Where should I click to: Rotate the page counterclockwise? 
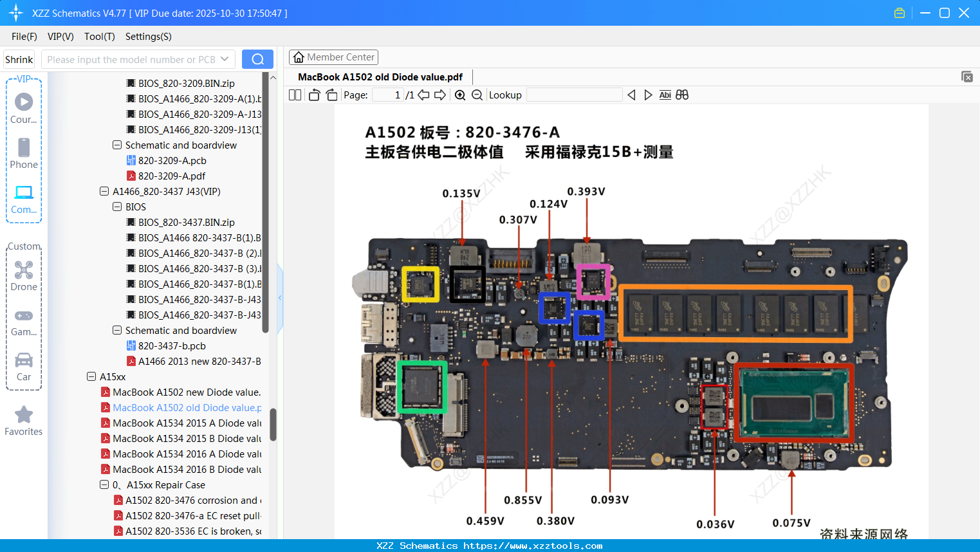(x=314, y=95)
